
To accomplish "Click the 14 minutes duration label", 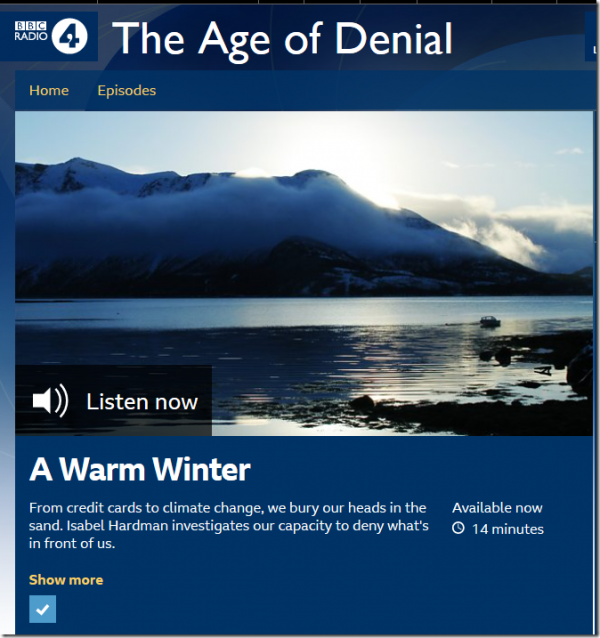I will coord(508,529).
